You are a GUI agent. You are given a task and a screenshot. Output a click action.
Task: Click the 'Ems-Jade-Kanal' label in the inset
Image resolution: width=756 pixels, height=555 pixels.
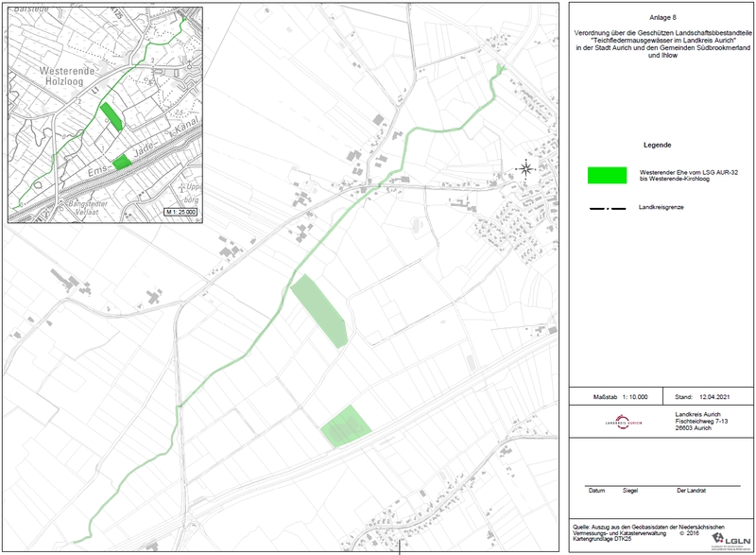pos(123,149)
